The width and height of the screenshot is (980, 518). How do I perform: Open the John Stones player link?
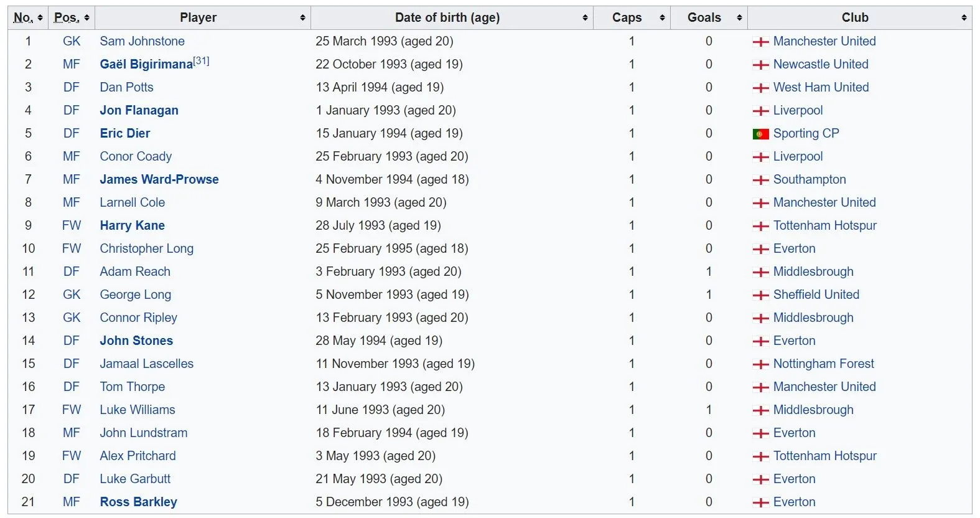tap(136, 341)
